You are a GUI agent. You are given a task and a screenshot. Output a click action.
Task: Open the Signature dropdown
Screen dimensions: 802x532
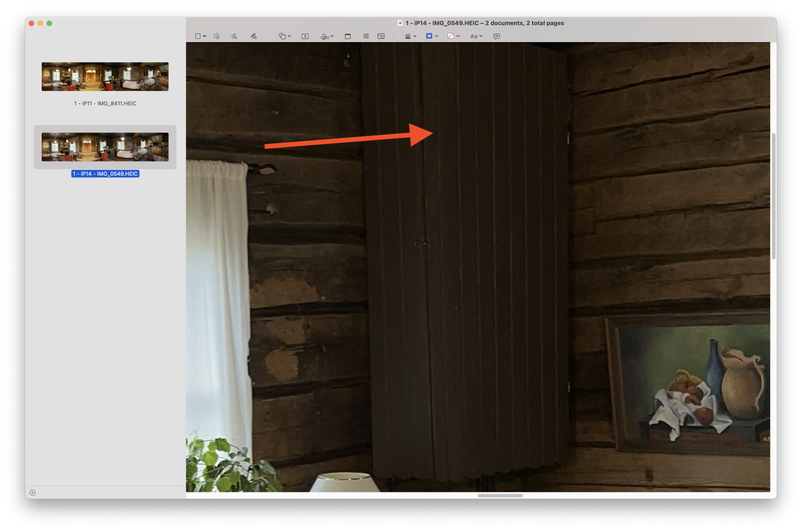tap(327, 36)
